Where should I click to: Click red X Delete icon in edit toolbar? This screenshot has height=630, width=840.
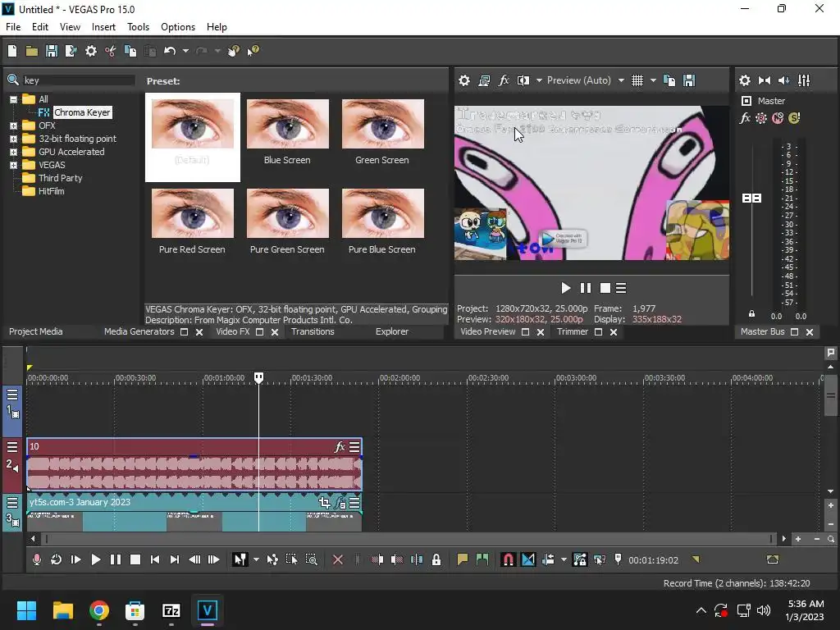[337, 559]
